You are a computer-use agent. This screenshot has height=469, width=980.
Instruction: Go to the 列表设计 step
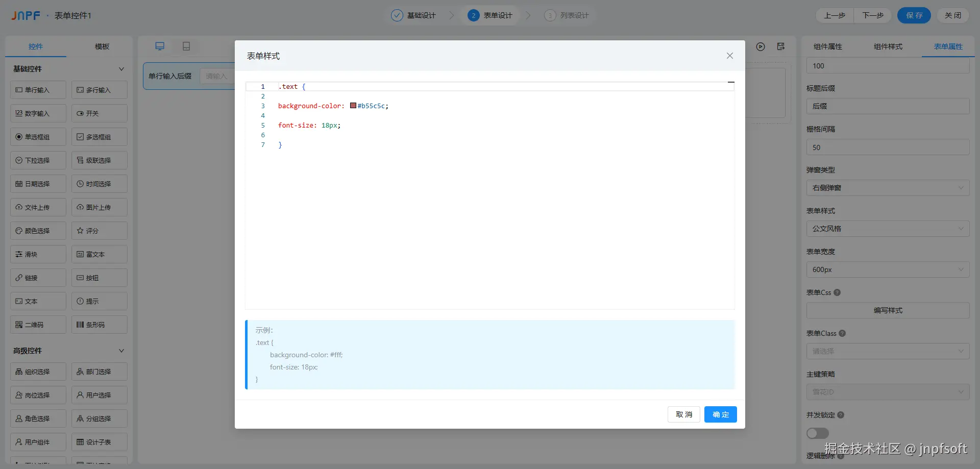pos(567,15)
